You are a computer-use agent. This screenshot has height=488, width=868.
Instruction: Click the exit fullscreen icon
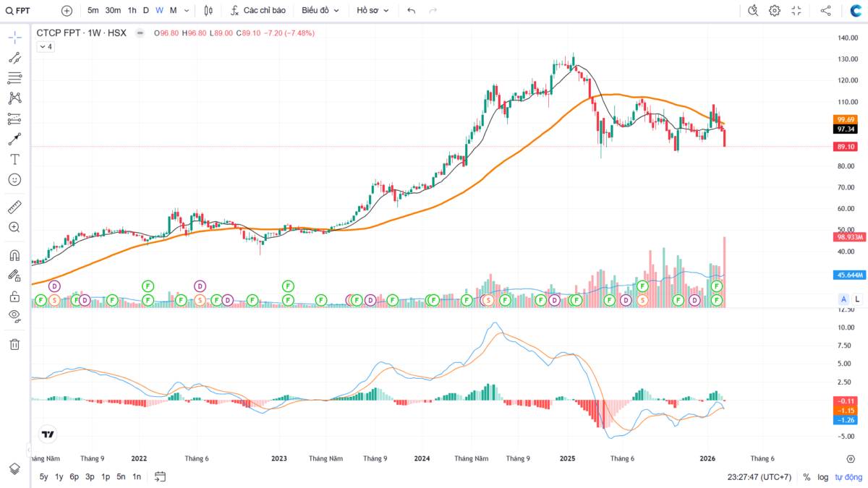click(796, 11)
